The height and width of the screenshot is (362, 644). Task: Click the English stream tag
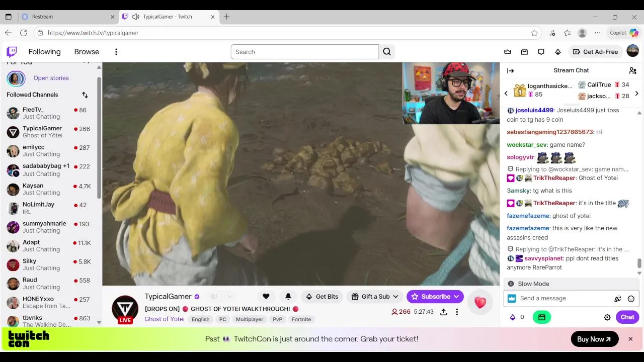click(200, 319)
